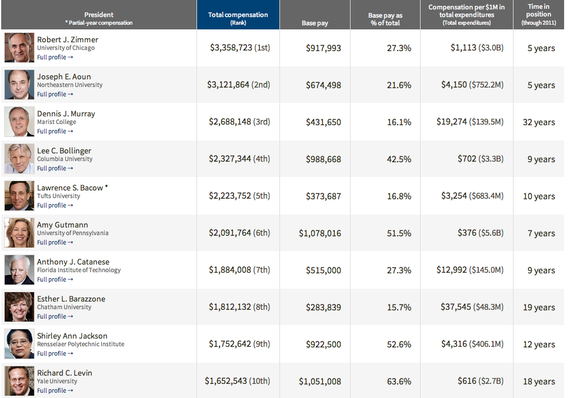570x398 pixels.
Task: Sort by the Time in position header
Action: click(539, 15)
